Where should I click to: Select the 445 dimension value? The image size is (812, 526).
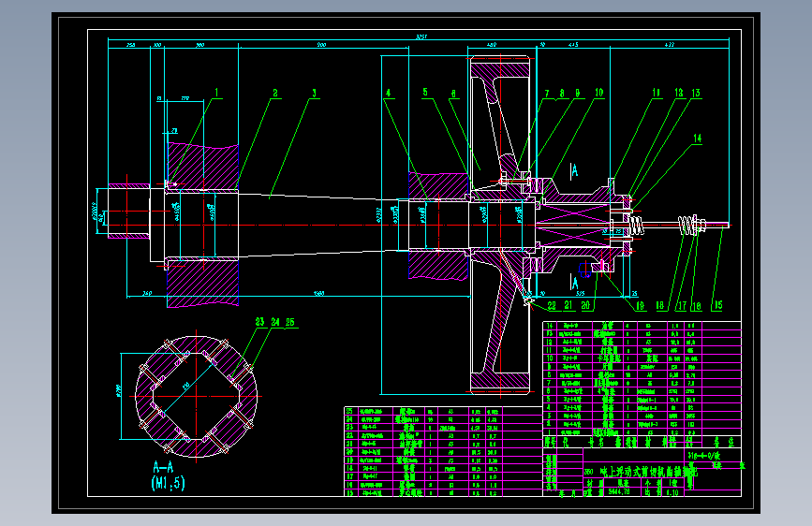click(x=573, y=45)
